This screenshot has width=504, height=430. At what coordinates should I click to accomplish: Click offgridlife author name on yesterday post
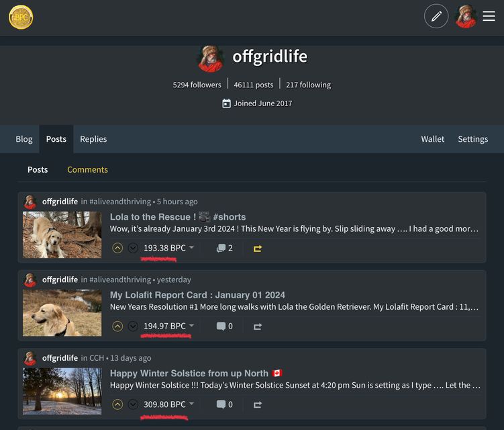click(60, 279)
